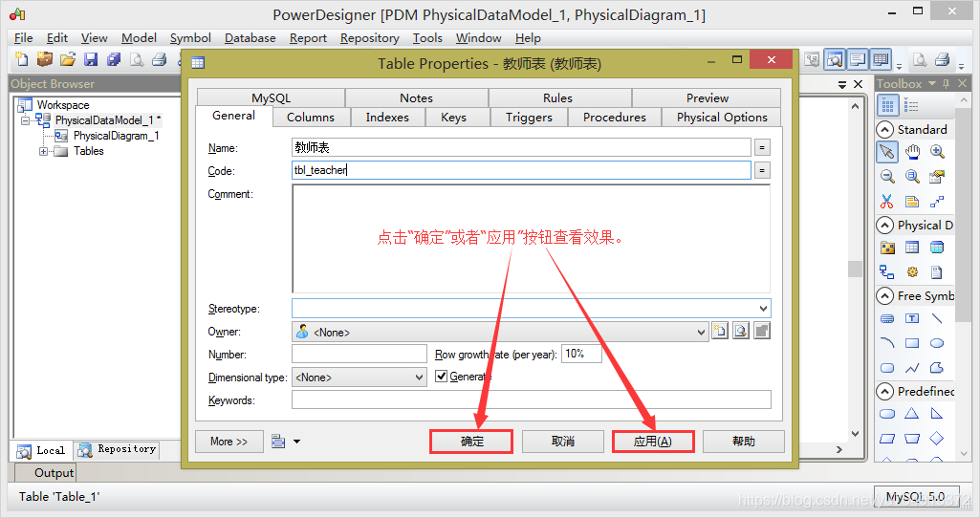Click the Print toolbar icon beside Print Preview
This screenshot has height=518, width=980.
point(160,59)
